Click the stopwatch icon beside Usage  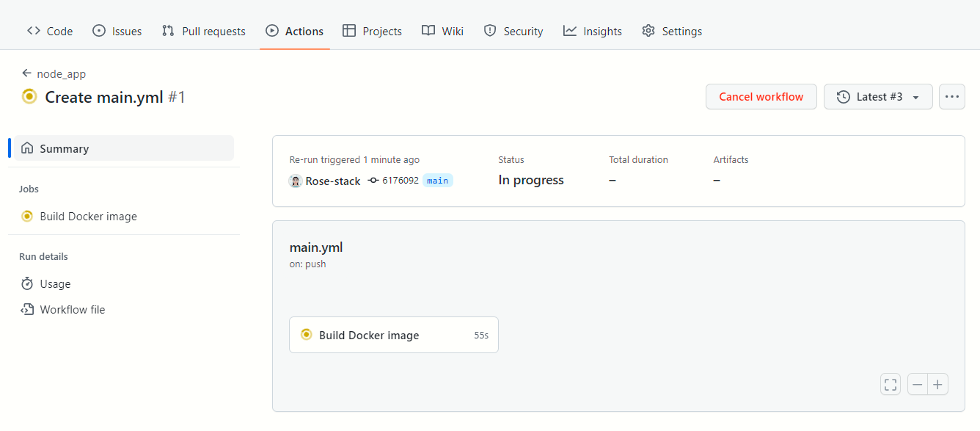tap(27, 284)
